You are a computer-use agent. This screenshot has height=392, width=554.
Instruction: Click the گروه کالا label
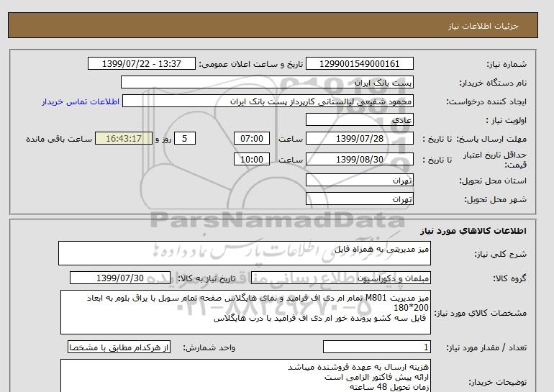pos(510,278)
